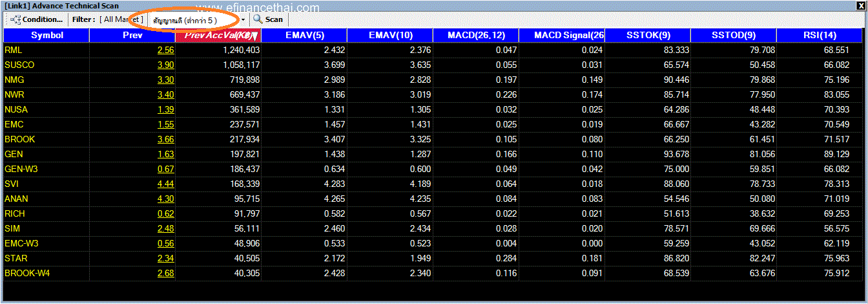Select the STAR symbol

pos(15,258)
